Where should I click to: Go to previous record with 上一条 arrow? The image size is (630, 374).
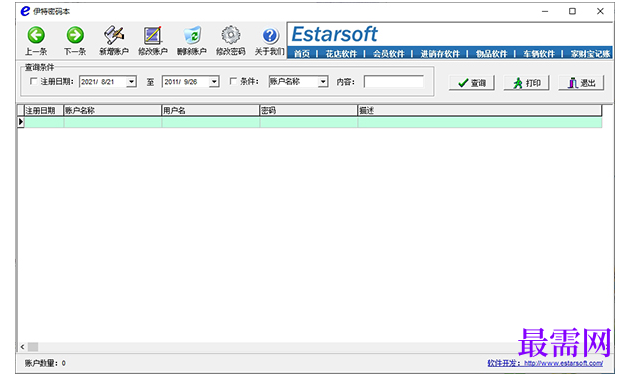pyautogui.click(x=36, y=35)
